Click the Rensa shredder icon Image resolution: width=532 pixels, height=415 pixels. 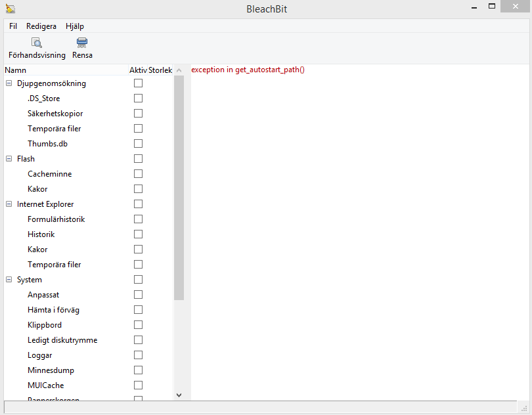[x=82, y=43]
